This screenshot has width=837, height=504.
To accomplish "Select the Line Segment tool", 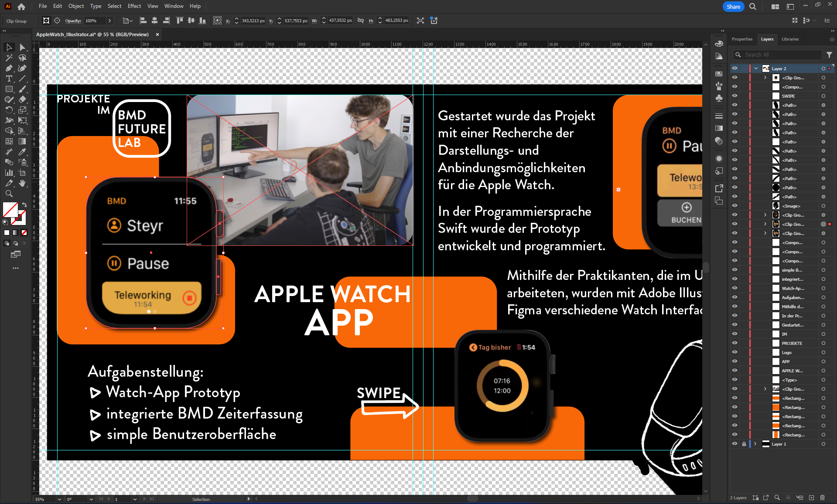I will point(22,78).
